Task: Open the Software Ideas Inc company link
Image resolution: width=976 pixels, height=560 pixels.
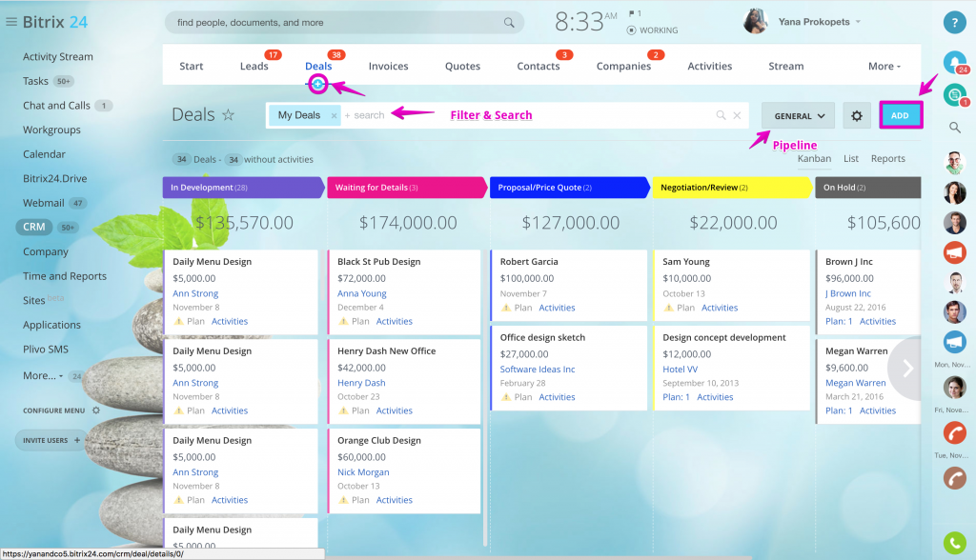Action: (538, 369)
